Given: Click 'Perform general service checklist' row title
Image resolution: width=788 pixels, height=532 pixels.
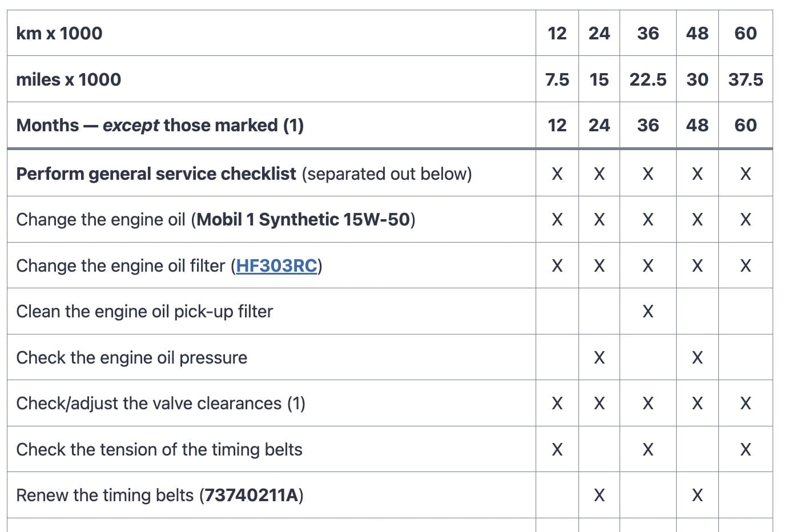Looking at the screenshot, I should [x=156, y=174].
